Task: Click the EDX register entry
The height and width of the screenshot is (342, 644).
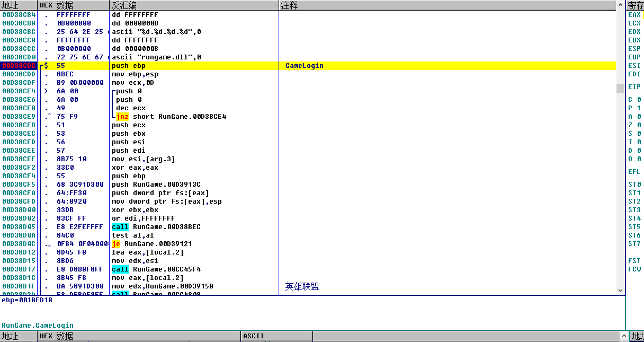Action: (634, 32)
